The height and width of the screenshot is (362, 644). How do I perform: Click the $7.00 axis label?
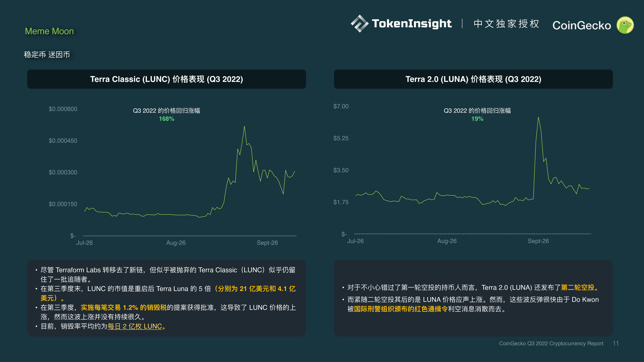point(341,106)
